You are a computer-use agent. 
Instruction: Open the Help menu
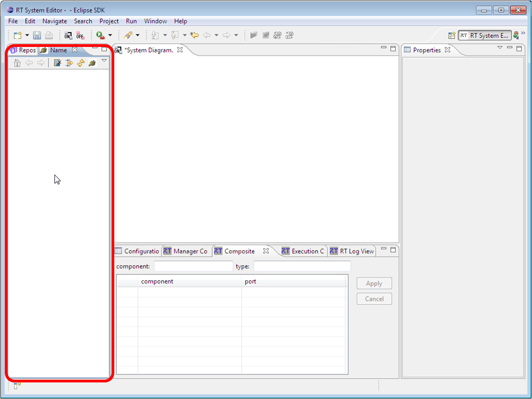coord(181,21)
